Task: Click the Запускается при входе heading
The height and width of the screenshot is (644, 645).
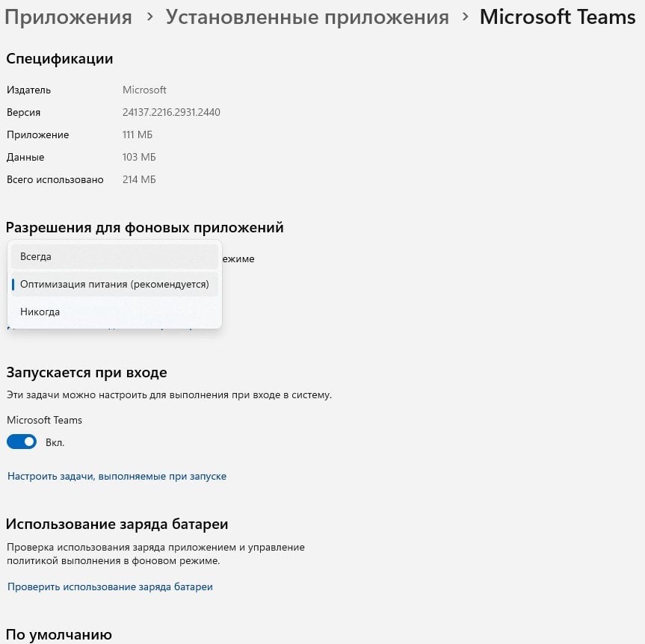Action: click(x=87, y=373)
